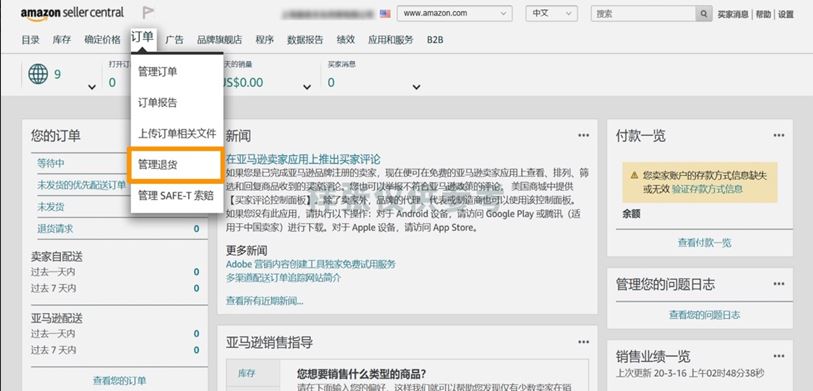The height and width of the screenshot is (391, 813).
Task: Click the search magnifier button
Action: click(704, 13)
